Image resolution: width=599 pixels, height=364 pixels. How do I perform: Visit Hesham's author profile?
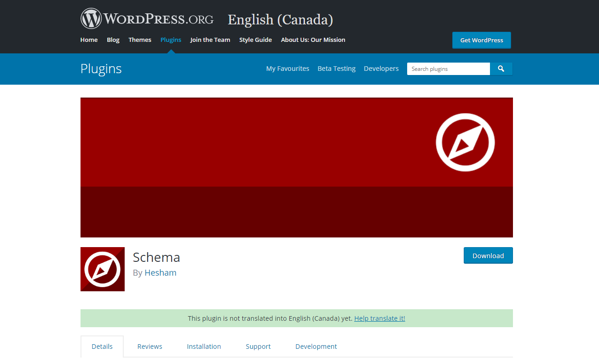pyautogui.click(x=160, y=272)
